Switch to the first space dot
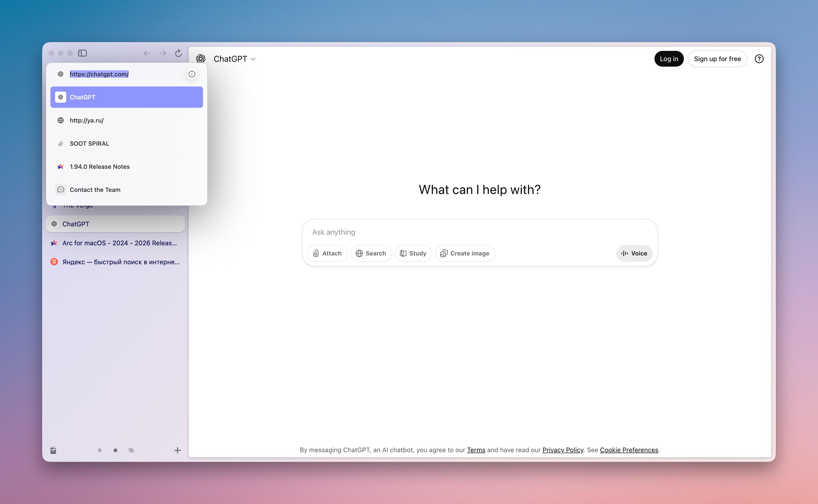 (100, 450)
